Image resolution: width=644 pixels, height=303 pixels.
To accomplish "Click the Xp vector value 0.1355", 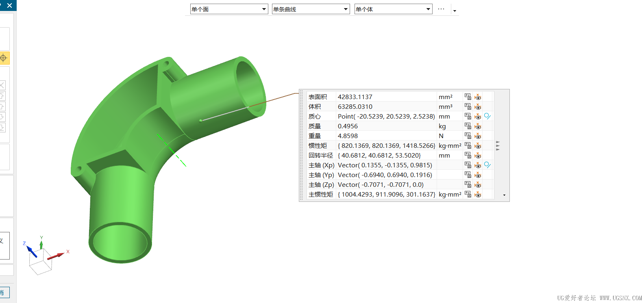I will click(385, 165).
